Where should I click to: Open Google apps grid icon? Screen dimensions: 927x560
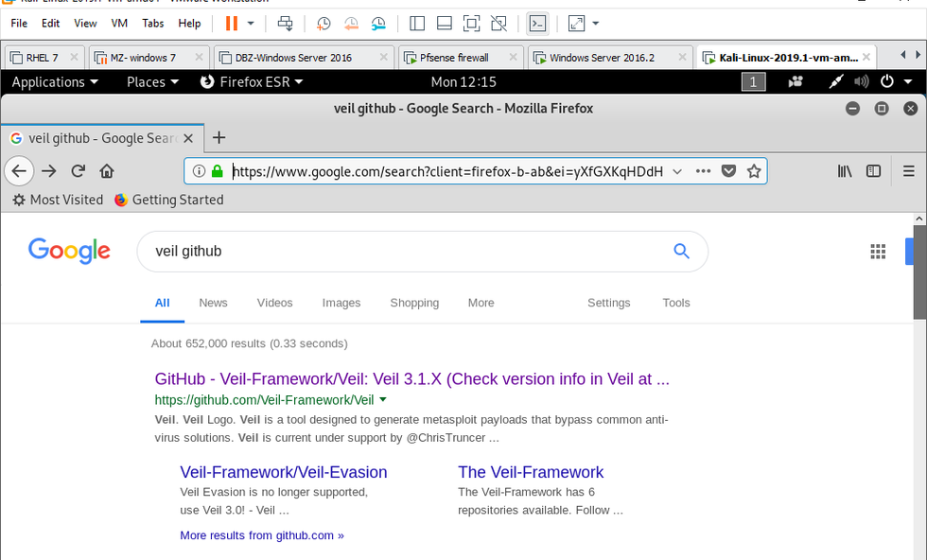[878, 251]
